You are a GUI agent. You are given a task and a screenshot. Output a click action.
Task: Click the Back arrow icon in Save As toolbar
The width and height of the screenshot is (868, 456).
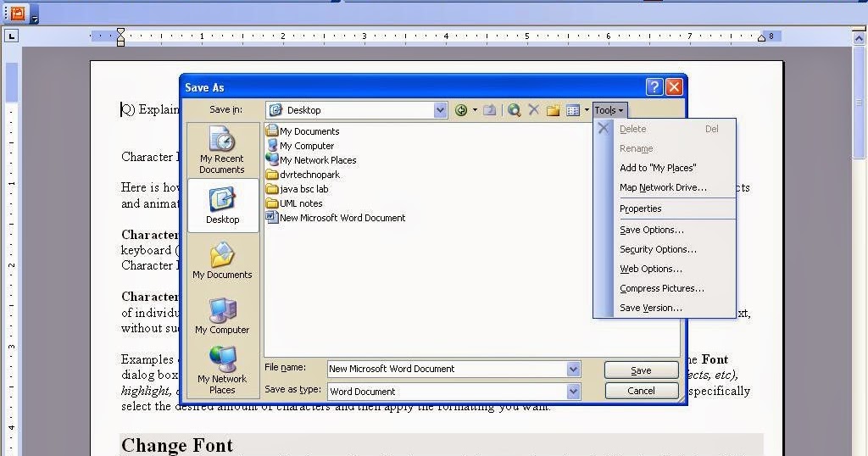[460, 110]
